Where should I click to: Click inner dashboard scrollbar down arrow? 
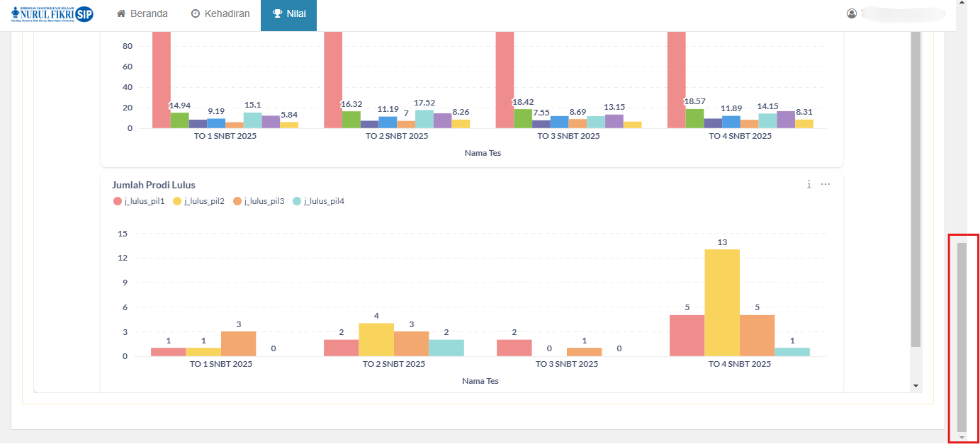[916, 386]
